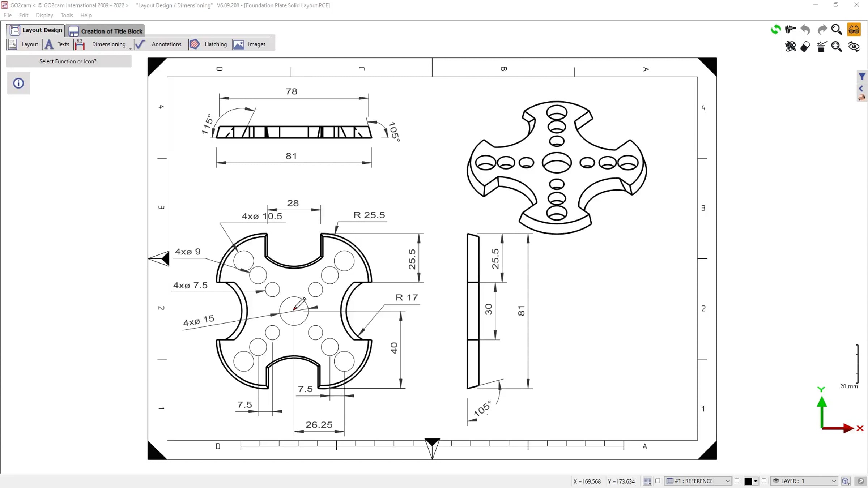Collapse the side panel with blue chevron
Screen dimensions: 868x488
coord(861,89)
